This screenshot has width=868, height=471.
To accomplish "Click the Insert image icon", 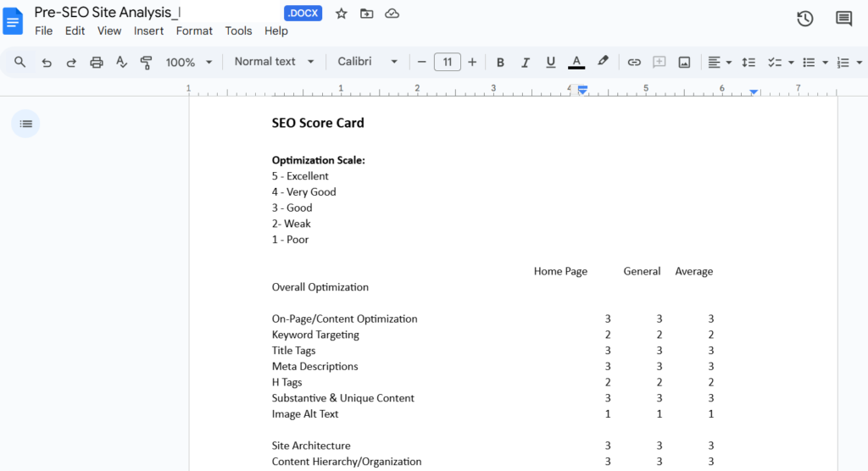I will tap(684, 62).
